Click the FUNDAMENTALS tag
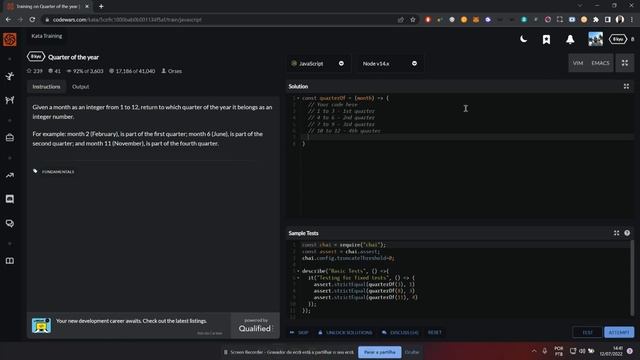This screenshot has width=640, height=360. (58, 172)
